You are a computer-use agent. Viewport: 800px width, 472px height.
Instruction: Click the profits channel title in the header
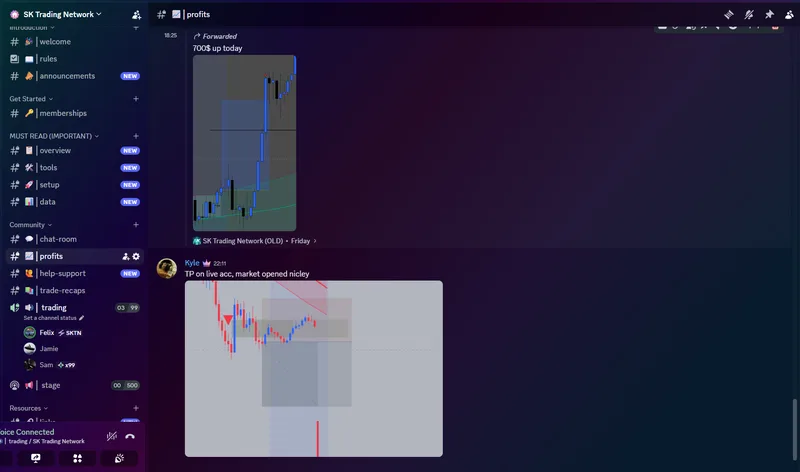(x=198, y=14)
